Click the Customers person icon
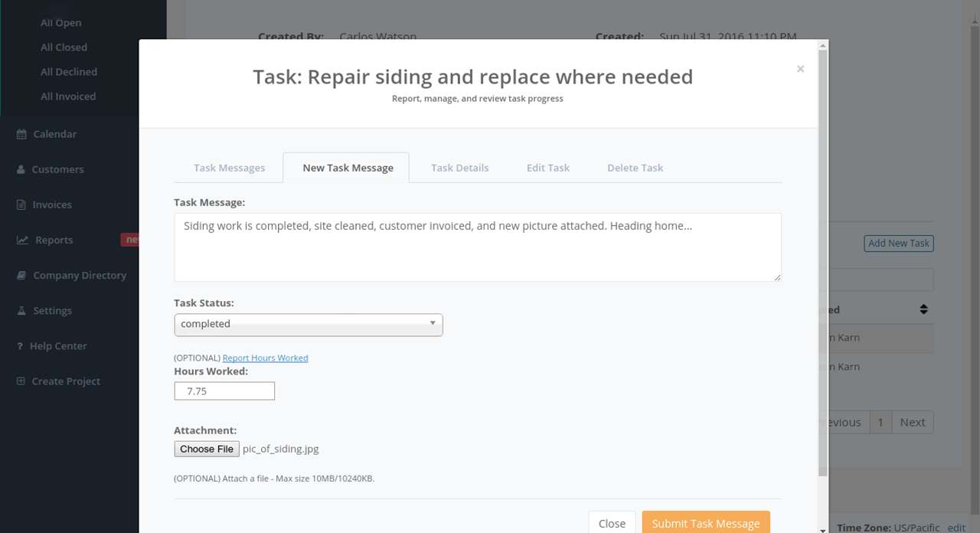This screenshot has height=533, width=980. point(21,169)
